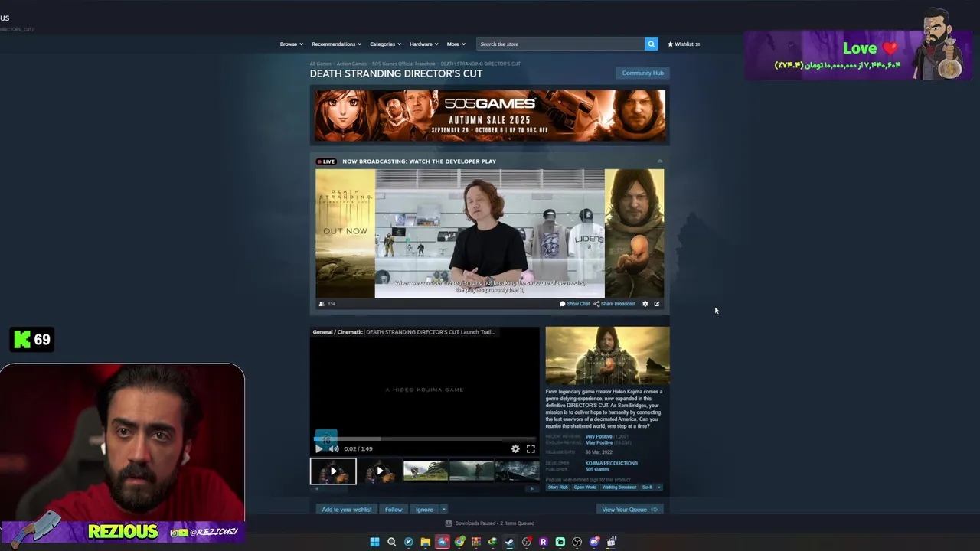This screenshot has width=980, height=551.
Task: Open the Ignore options dropdown arrow
Action: (x=443, y=510)
